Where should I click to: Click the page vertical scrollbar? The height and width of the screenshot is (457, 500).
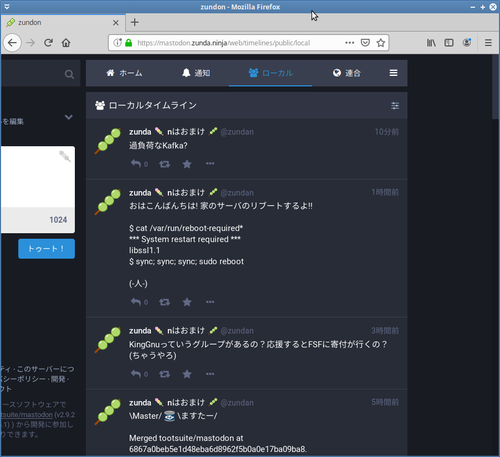coord(495,87)
